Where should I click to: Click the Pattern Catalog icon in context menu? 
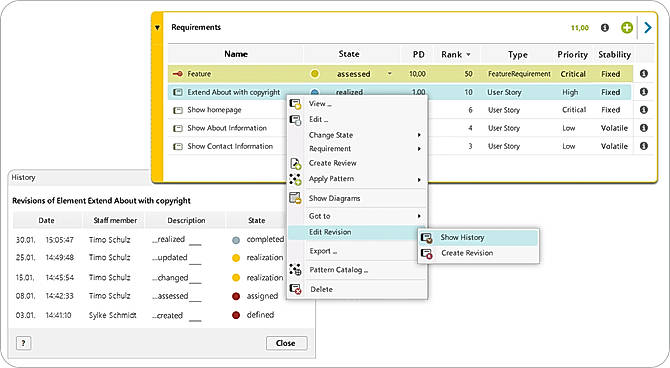[295, 270]
